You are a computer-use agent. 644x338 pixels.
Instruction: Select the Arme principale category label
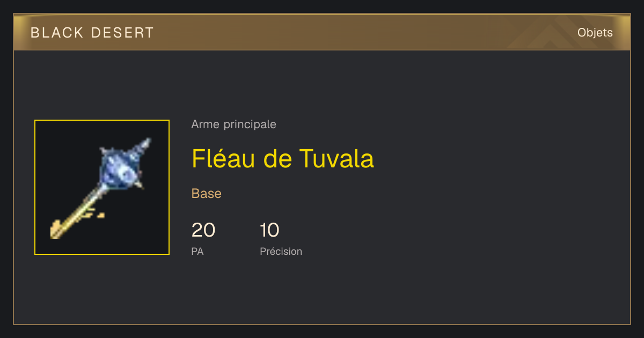[233, 124]
